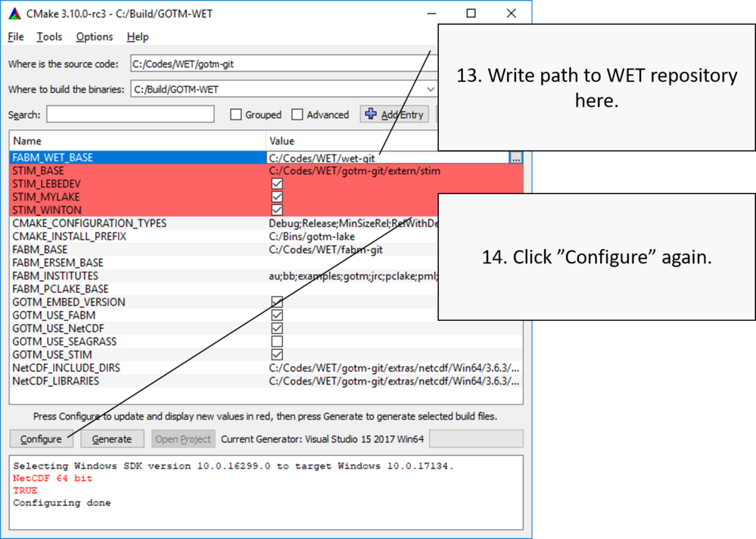
Task: Select the FABM_ERSEM_BASE entry
Action: pyautogui.click(x=58, y=262)
